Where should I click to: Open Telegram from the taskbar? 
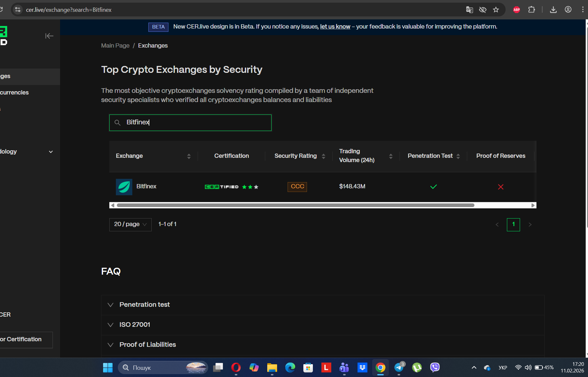click(x=399, y=367)
